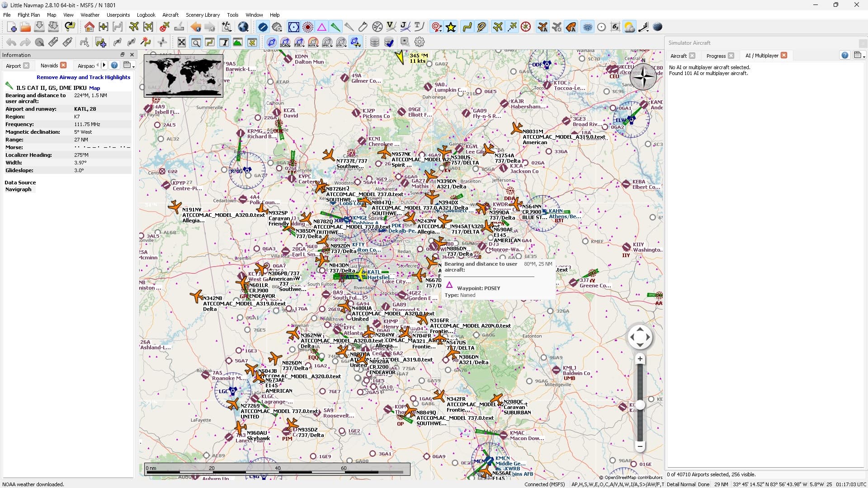Toggle ILS feathers display button
This screenshot has width=868, height=488.
point(335,27)
